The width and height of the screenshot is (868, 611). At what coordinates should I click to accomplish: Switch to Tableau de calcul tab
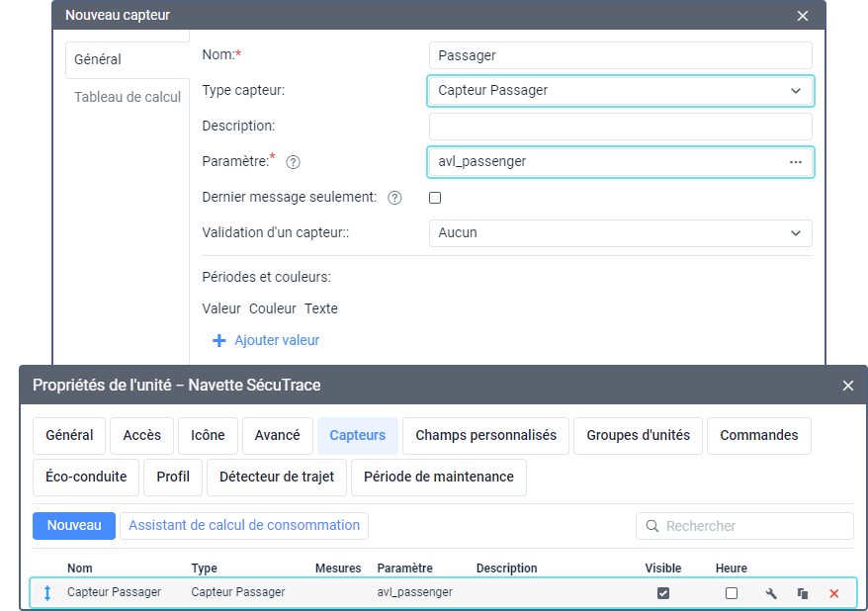(x=128, y=97)
